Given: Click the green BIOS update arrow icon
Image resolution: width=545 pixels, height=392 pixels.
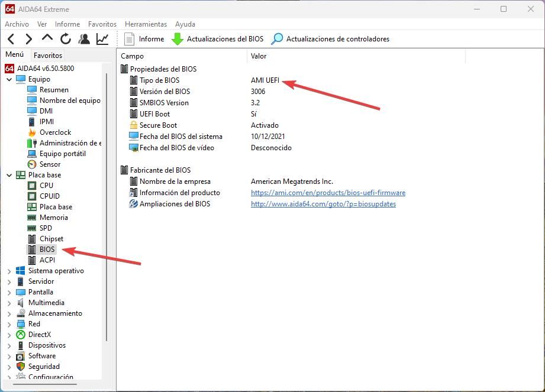Looking at the screenshot, I should pos(178,39).
